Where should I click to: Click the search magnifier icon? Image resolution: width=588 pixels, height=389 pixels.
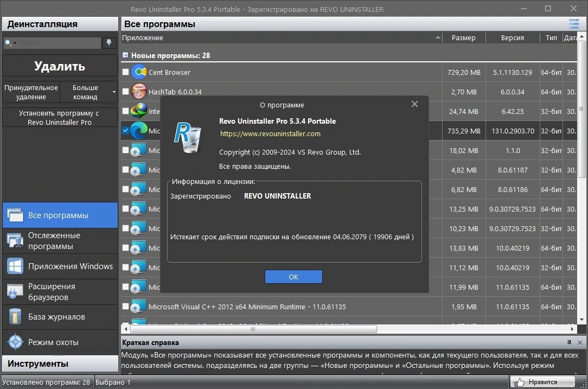click(8, 43)
